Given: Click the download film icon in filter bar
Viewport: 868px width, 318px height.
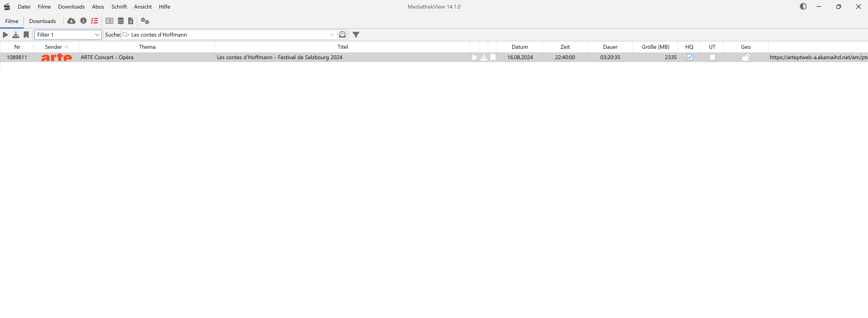Looking at the screenshot, I should [x=16, y=35].
